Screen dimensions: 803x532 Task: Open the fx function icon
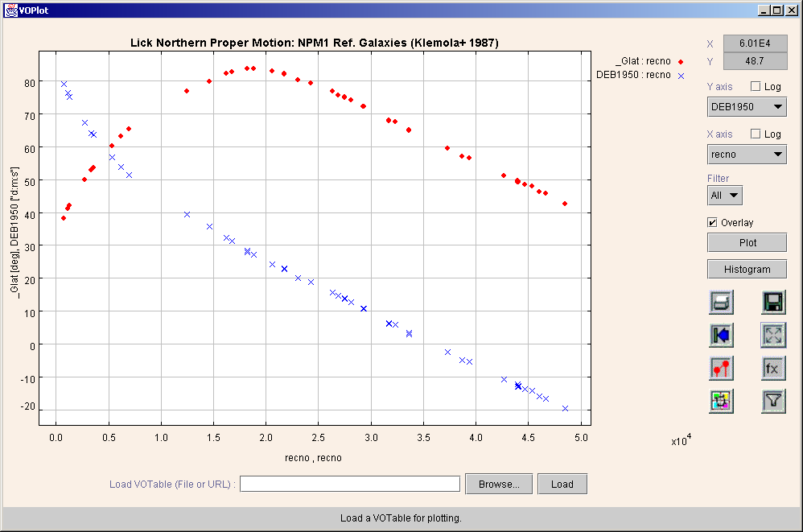click(773, 368)
